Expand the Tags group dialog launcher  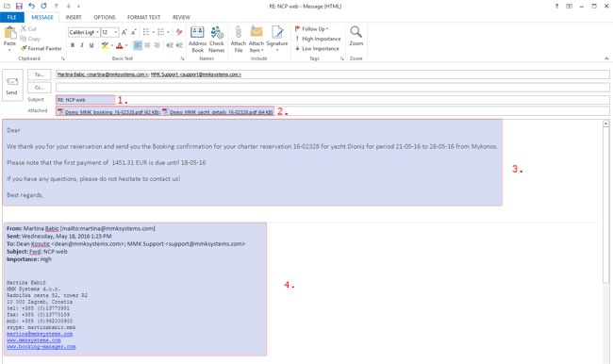pos(342,58)
